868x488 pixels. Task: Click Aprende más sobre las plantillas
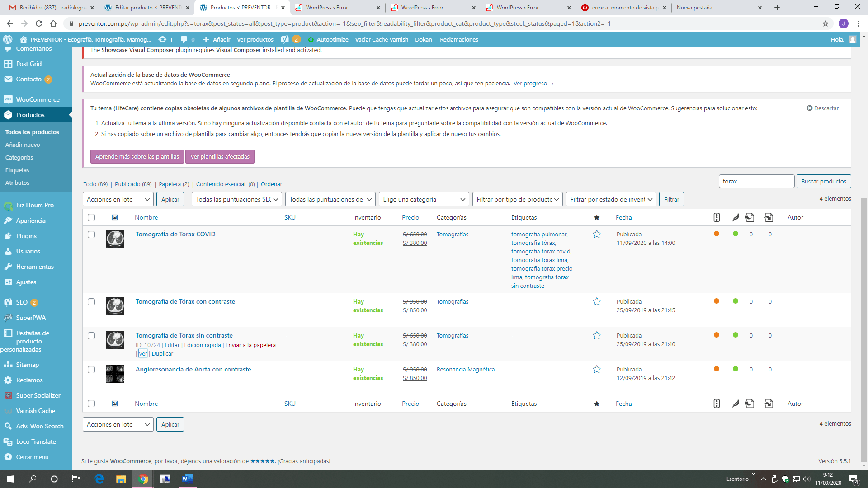[137, 156]
